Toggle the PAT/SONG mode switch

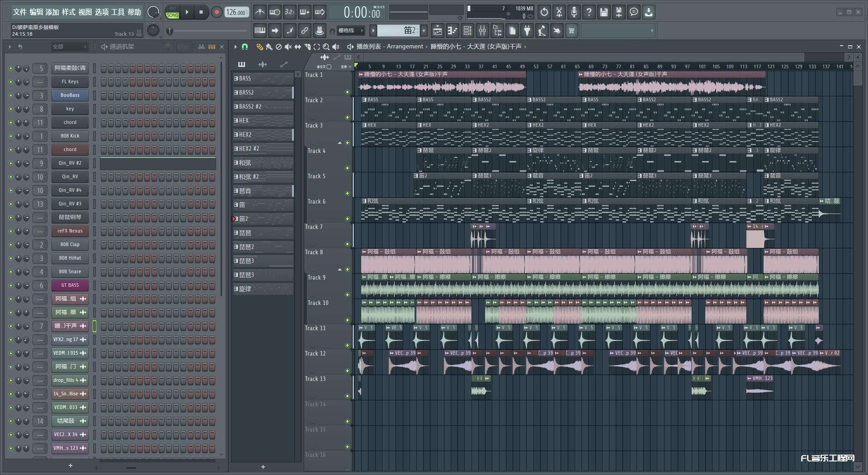click(x=173, y=12)
